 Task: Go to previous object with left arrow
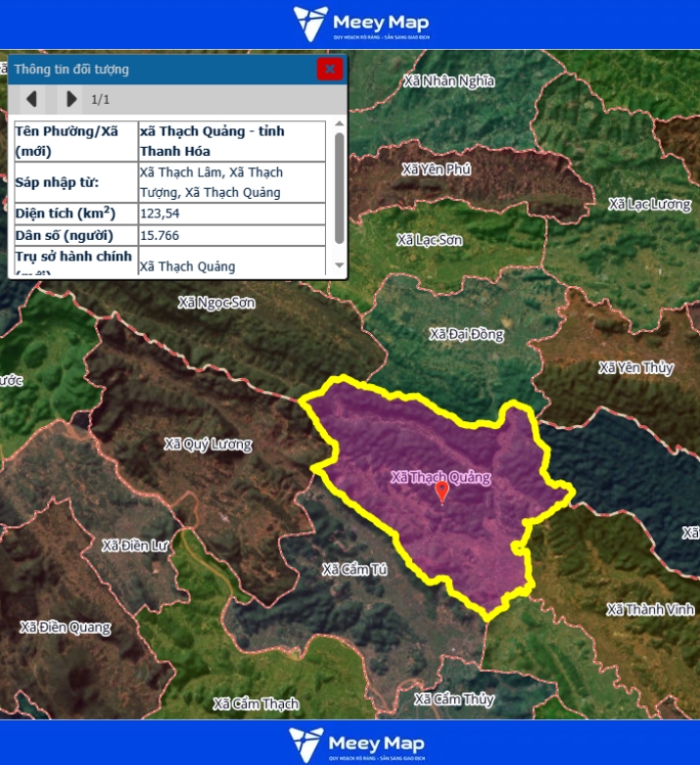31,99
